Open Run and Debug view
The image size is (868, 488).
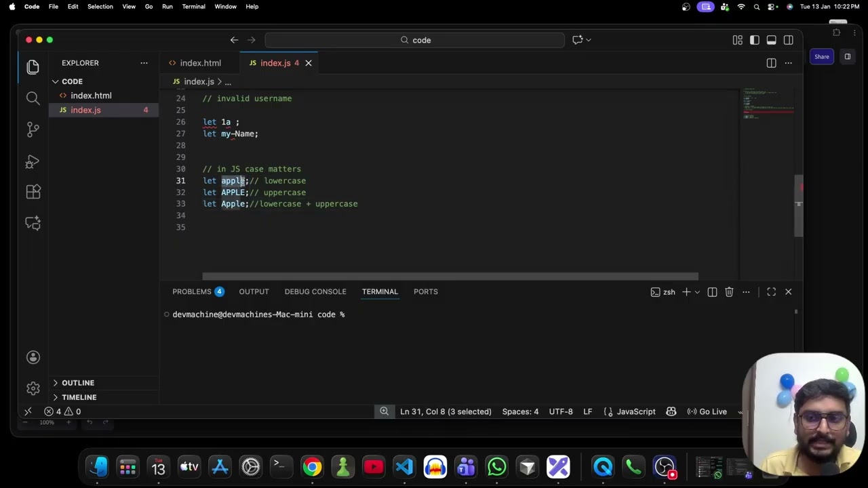click(x=33, y=161)
